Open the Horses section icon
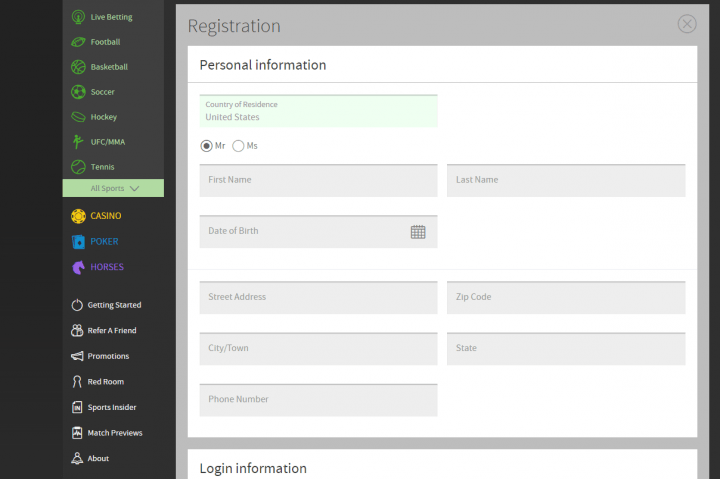This screenshot has width=720, height=479. click(x=78, y=267)
